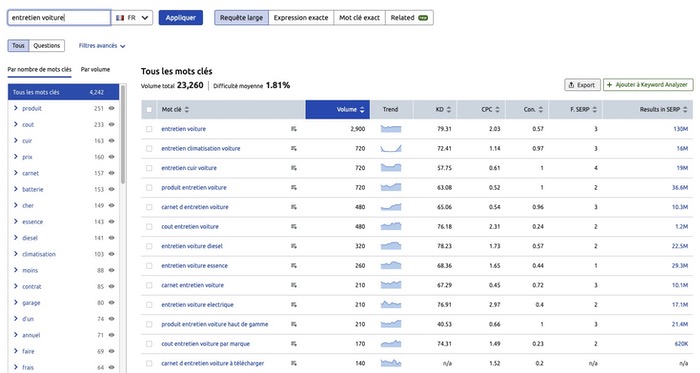Switch to Par volume grouping tab
This screenshot has height=373, width=700.
coord(95,70)
